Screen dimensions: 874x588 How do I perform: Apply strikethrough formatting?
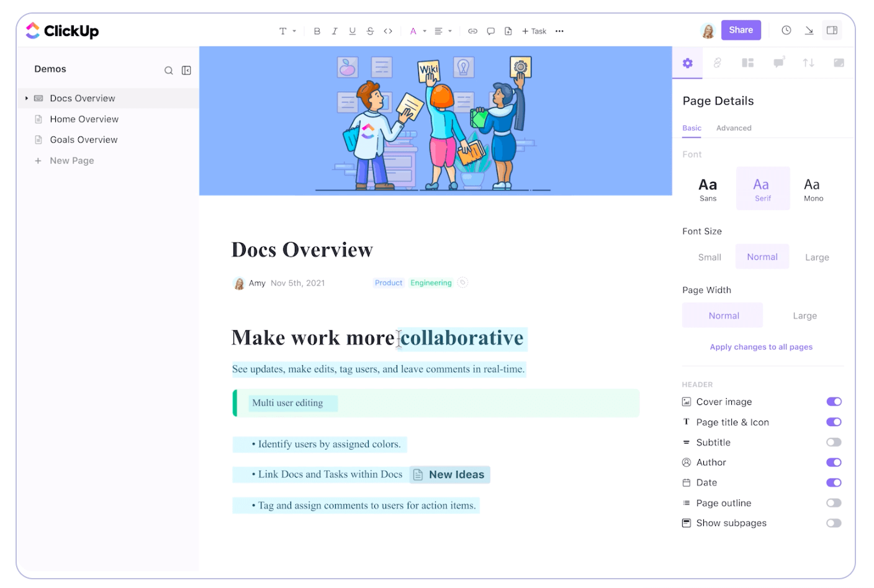(x=370, y=30)
